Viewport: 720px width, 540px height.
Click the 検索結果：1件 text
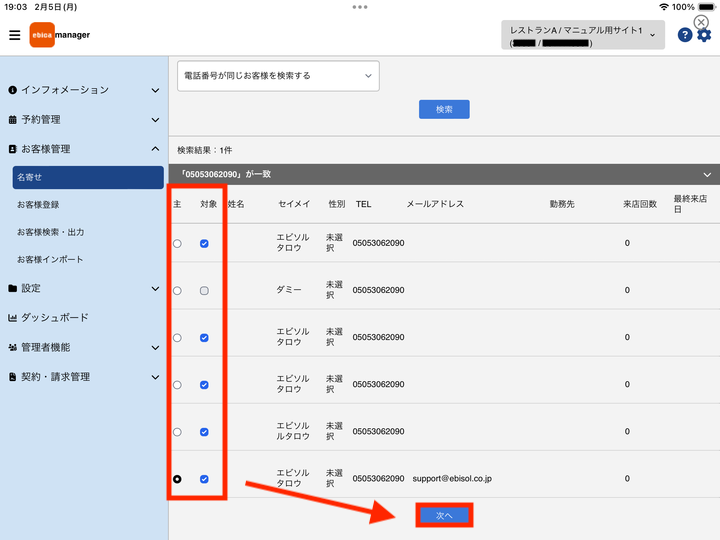205,150
